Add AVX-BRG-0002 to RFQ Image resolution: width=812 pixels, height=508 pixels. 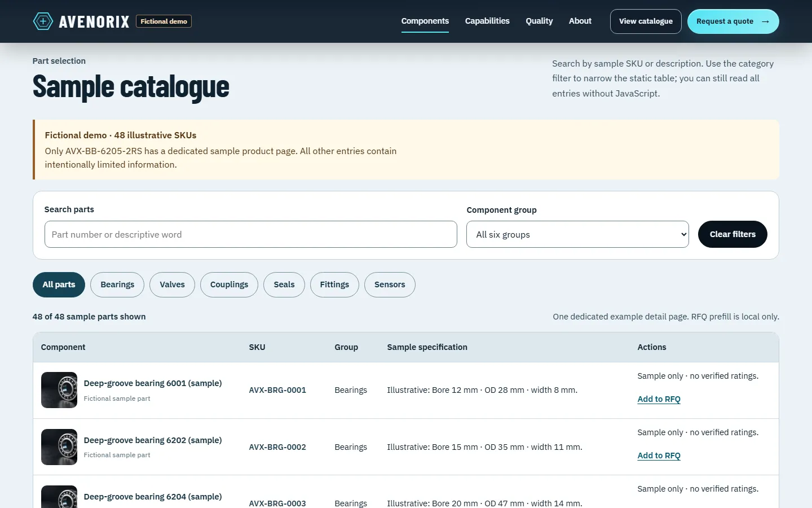pos(659,456)
